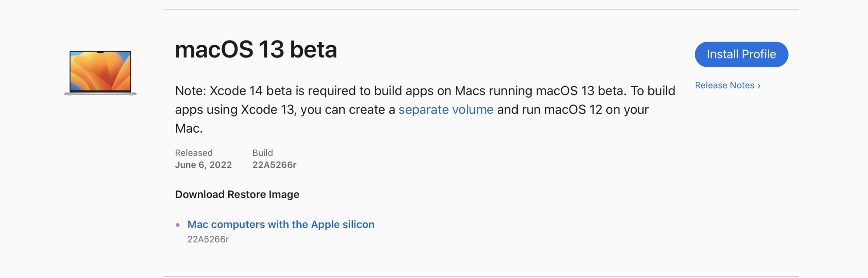Click the Install Profile button
The height and width of the screenshot is (278, 868).
pos(741,54)
